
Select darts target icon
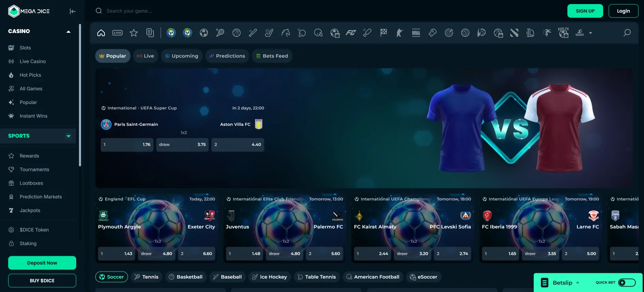point(449,33)
